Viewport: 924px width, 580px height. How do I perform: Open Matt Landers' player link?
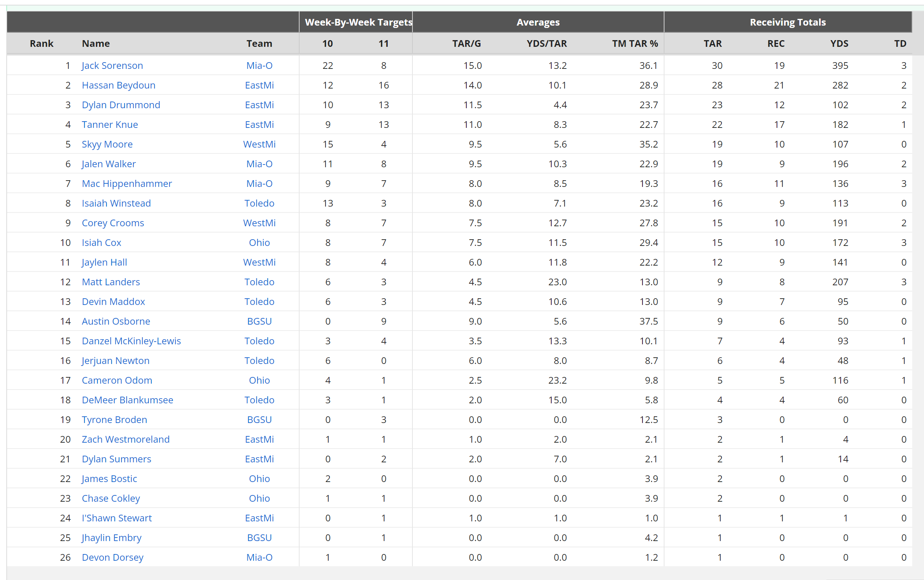click(111, 282)
